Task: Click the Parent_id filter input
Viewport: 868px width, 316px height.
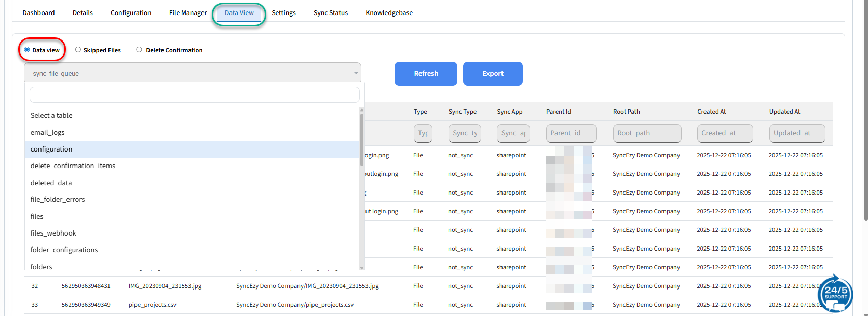Action: pyautogui.click(x=571, y=133)
